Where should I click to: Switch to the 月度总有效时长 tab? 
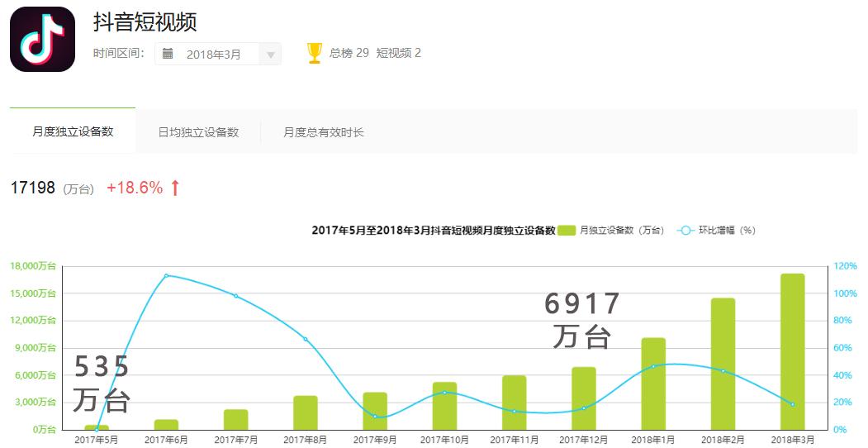click(324, 132)
